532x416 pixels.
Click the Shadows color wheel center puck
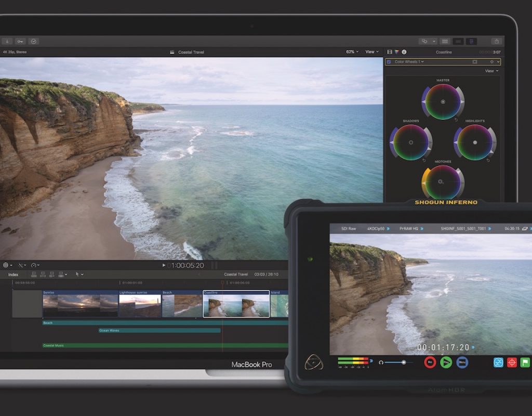[411, 142]
